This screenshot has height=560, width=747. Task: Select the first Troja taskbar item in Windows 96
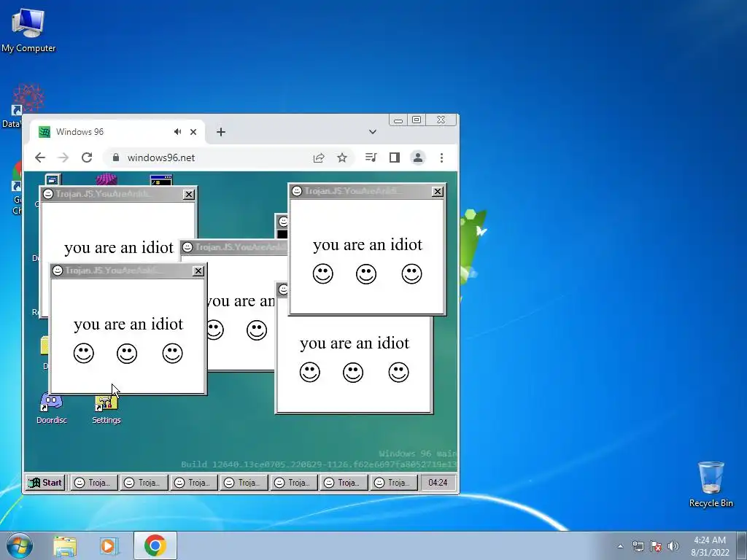point(94,483)
